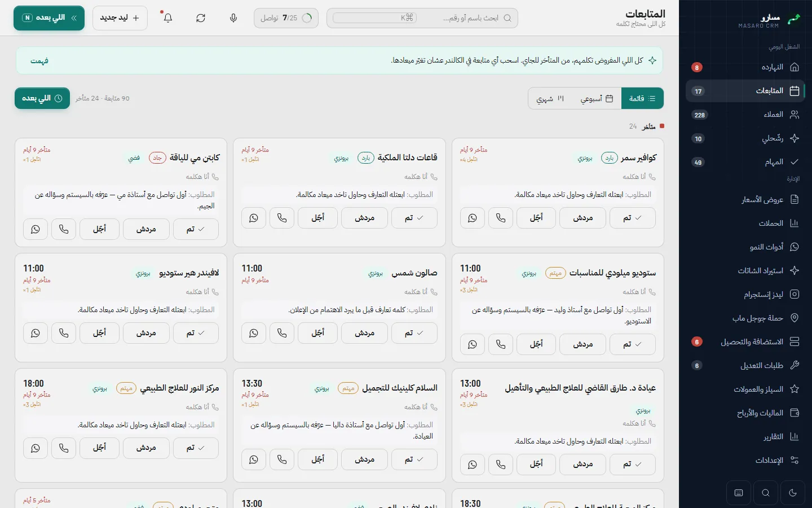812x508 pixels.
Task: Click the phone icon on كابتن مي للياقة card
Action: [64, 229]
